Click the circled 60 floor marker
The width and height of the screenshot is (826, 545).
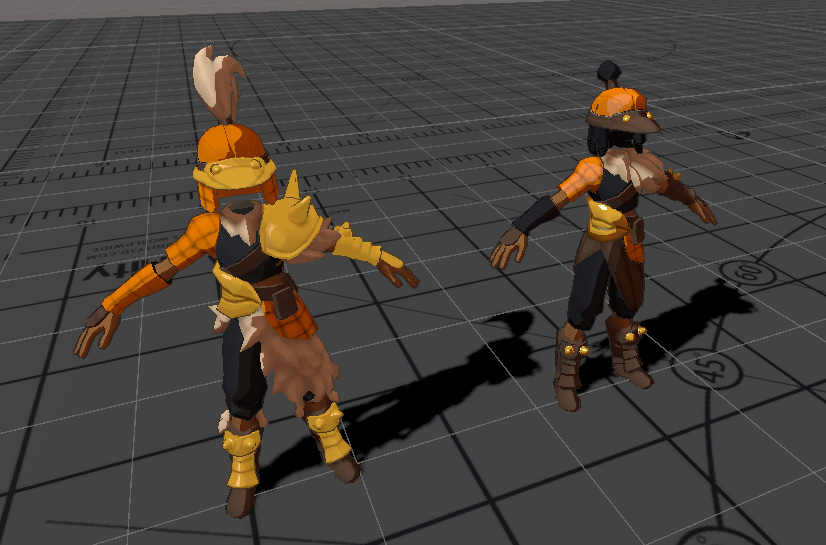pyautogui.click(x=748, y=274)
